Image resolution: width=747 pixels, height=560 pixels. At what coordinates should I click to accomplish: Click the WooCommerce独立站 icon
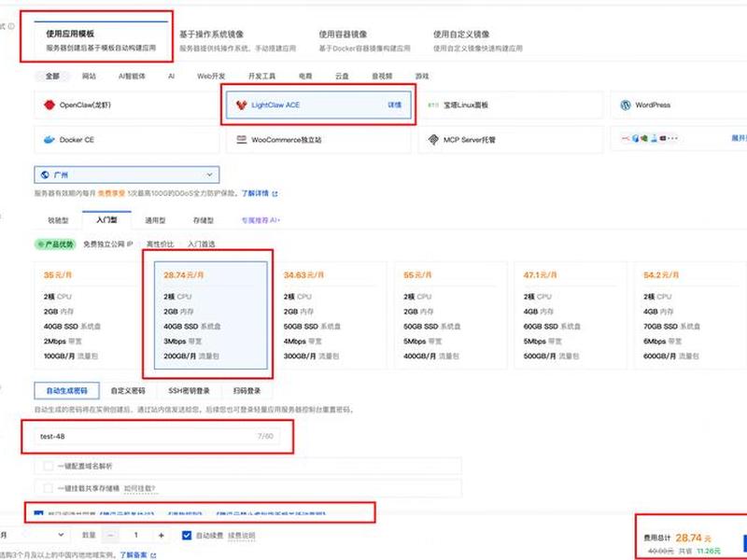click(x=242, y=139)
